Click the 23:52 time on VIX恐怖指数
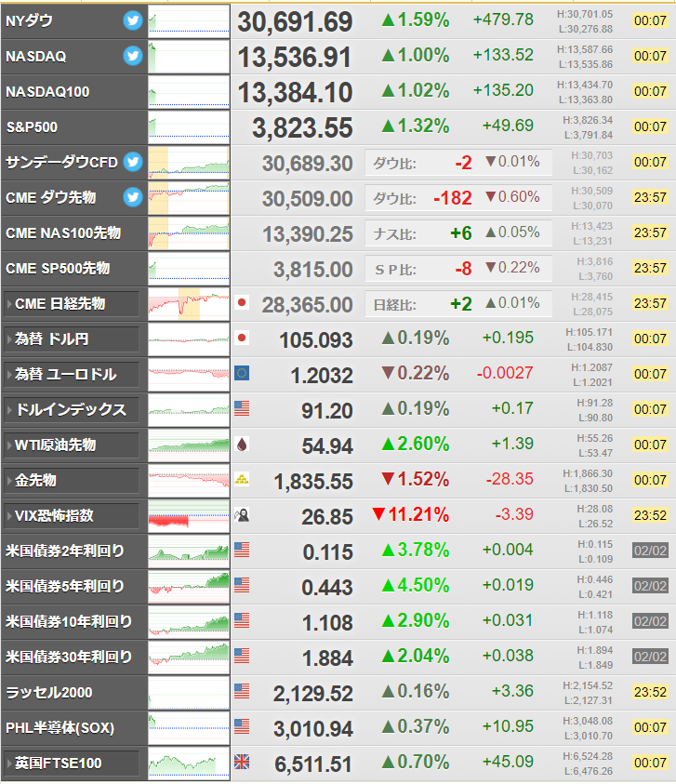Screen dimensions: 676x784 (x=650, y=515)
